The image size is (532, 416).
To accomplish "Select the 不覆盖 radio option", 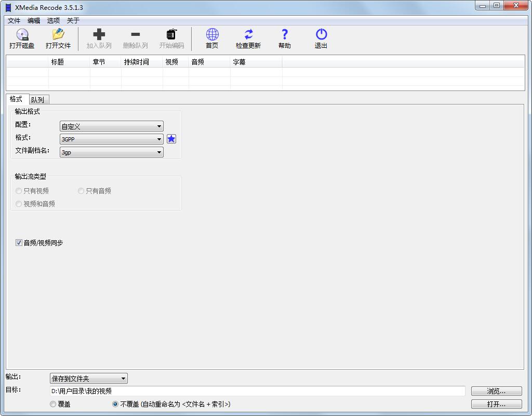I will coord(115,404).
